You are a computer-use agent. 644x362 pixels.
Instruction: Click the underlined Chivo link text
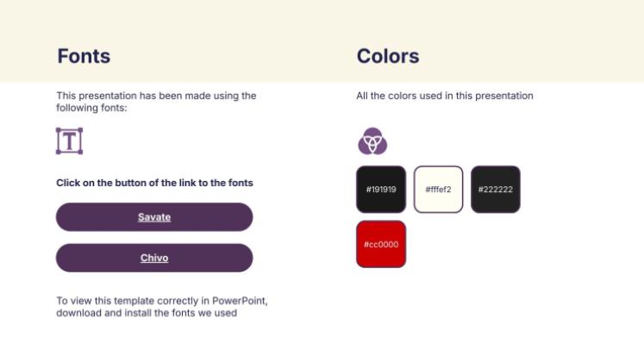pos(154,258)
